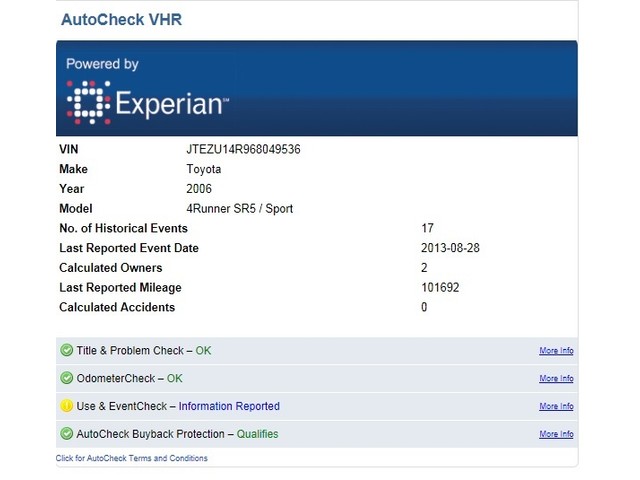Click the mileage value 101692
This screenshot has height=480, width=640.
(440, 287)
